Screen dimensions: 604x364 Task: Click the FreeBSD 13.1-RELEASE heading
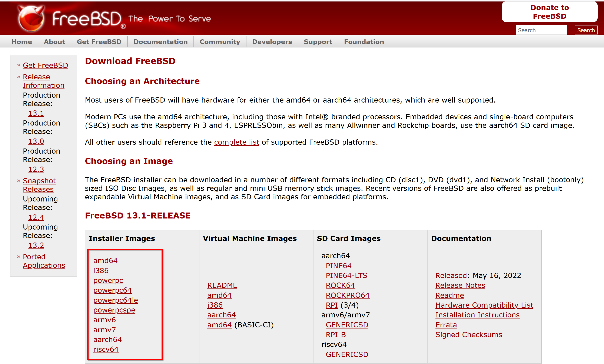(137, 216)
